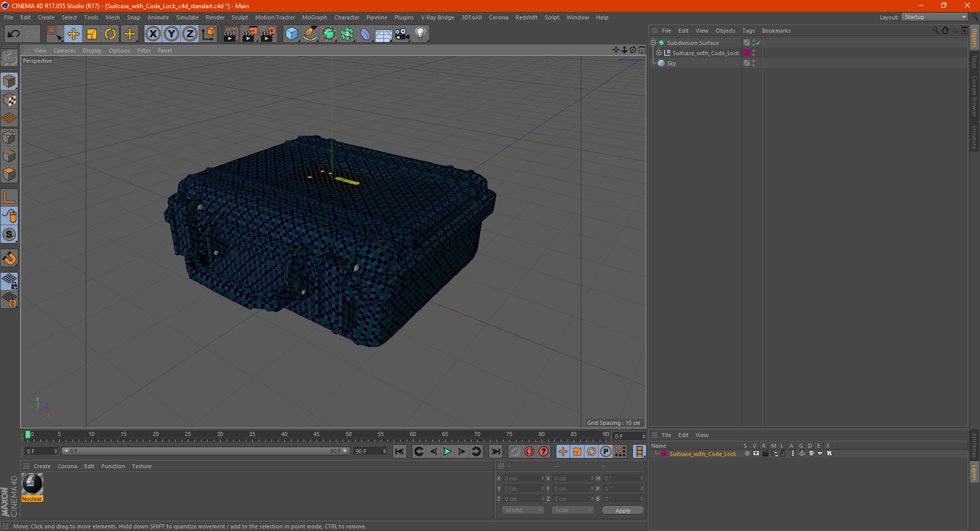The width and height of the screenshot is (980, 531).
Task: Toggle Sky visibility dots
Action: coord(753,63)
